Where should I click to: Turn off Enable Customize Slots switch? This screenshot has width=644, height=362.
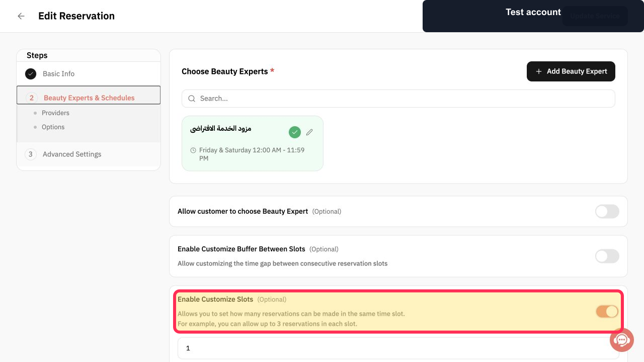pyautogui.click(x=607, y=312)
